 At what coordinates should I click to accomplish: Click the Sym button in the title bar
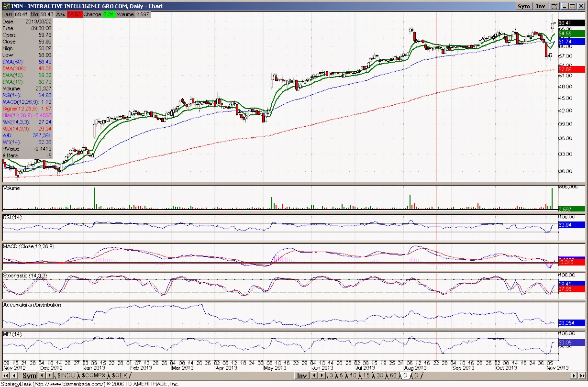point(524,6)
